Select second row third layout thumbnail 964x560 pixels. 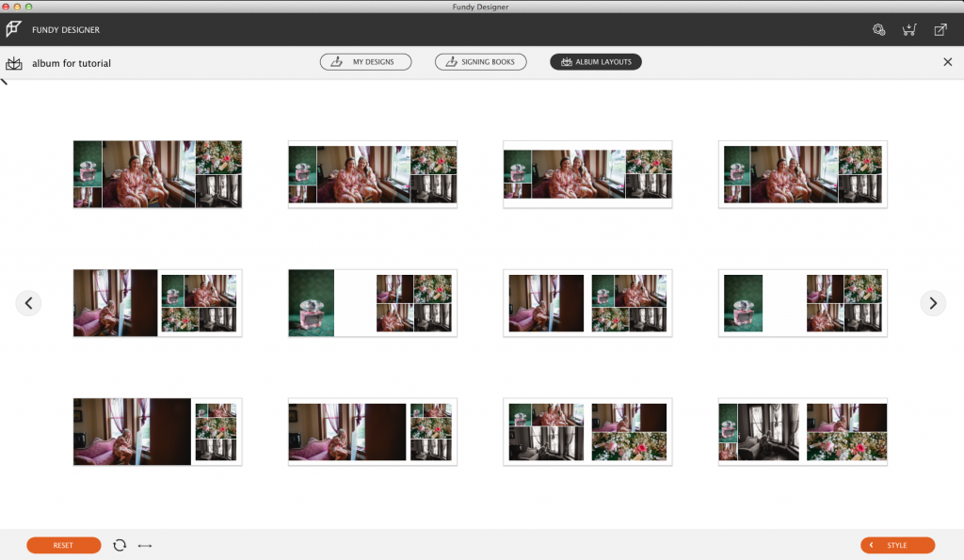587,303
